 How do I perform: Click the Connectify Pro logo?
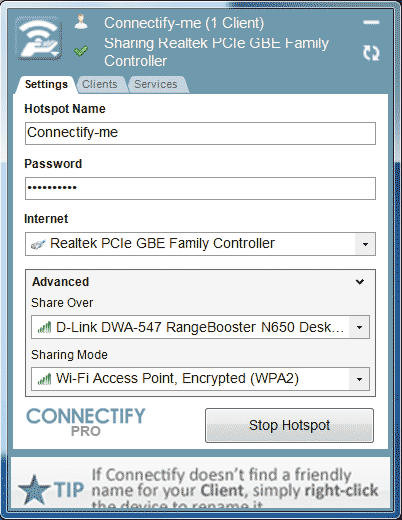pyautogui.click(x=86, y=422)
